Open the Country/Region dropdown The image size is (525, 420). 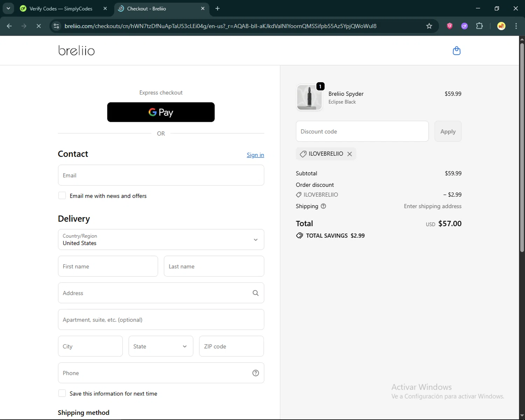[x=161, y=239]
